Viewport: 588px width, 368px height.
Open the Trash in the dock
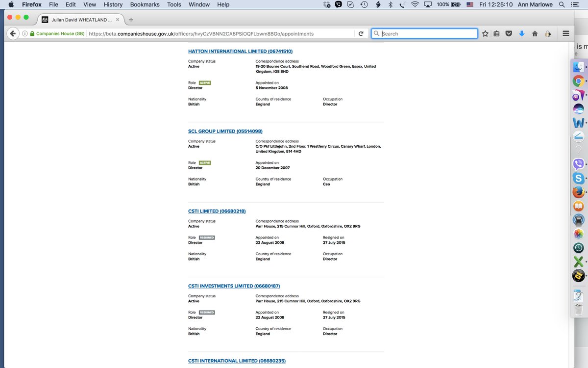pos(578,310)
